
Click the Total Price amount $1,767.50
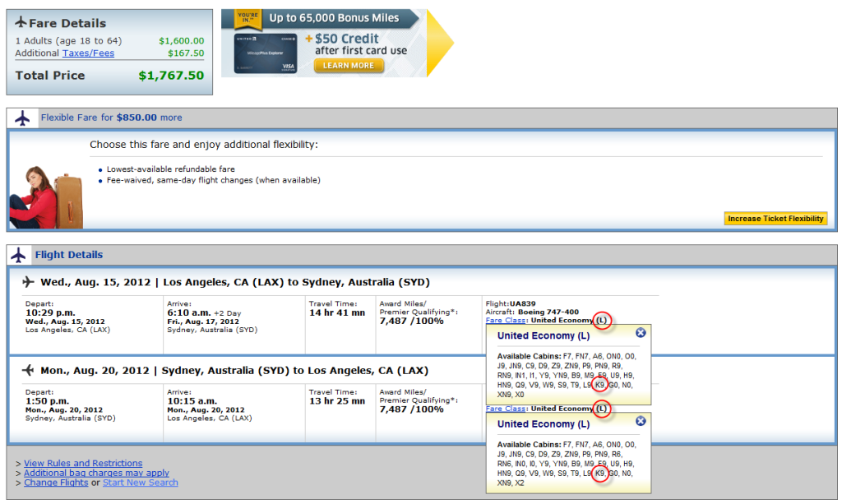(171, 76)
